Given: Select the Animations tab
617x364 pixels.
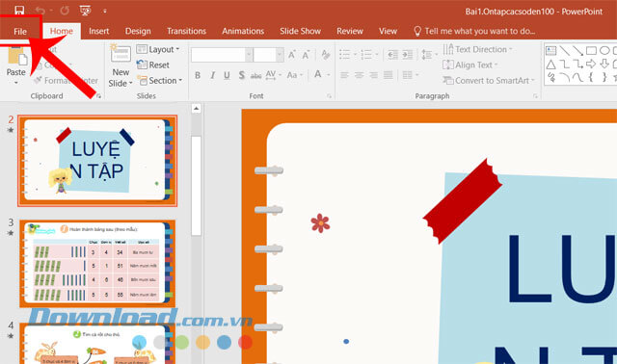Looking at the screenshot, I should pyautogui.click(x=243, y=31).
